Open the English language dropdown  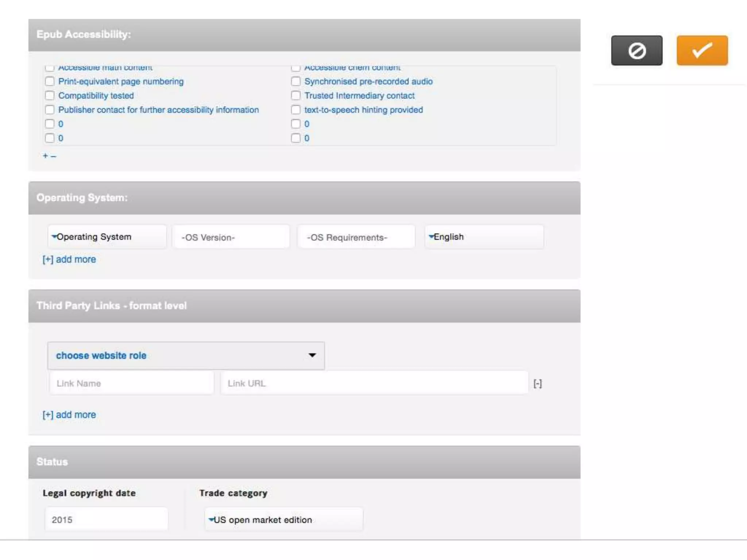click(484, 237)
